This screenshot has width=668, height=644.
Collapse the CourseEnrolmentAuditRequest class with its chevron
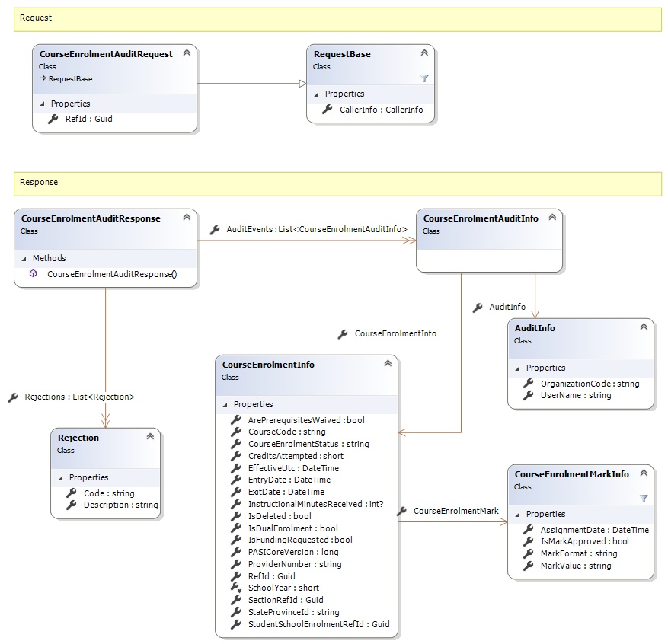187,53
